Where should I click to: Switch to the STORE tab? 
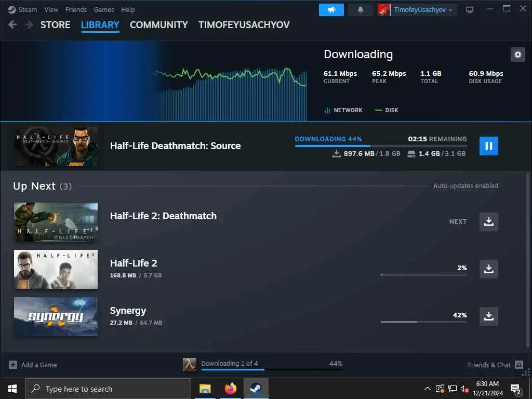coord(55,25)
